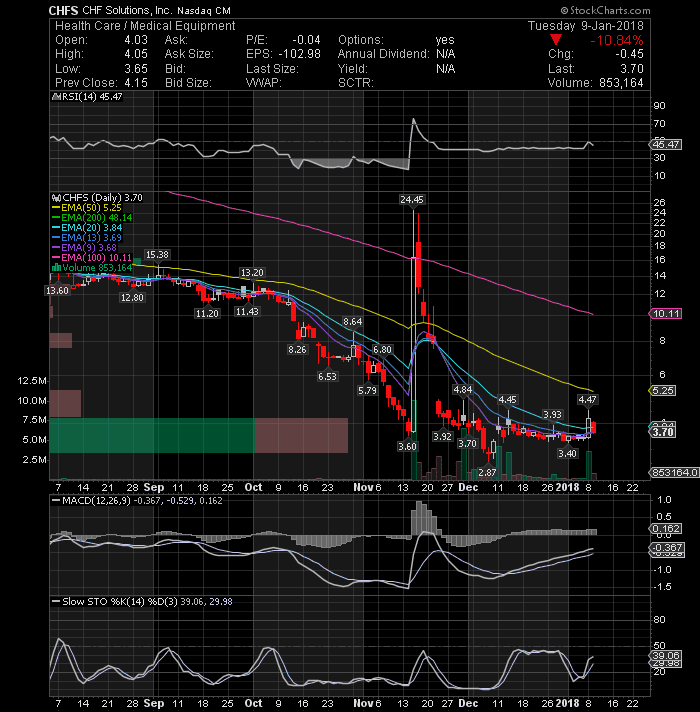Click the Nasdaq CM exchange label
This screenshot has height=712, width=700.
tap(204, 10)
